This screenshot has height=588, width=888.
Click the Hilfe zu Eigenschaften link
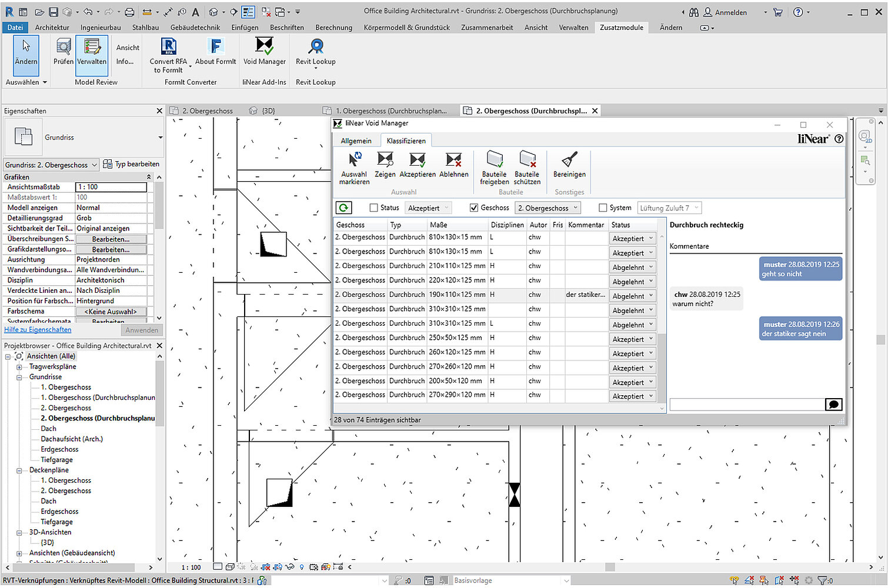[x=38, y=330]
